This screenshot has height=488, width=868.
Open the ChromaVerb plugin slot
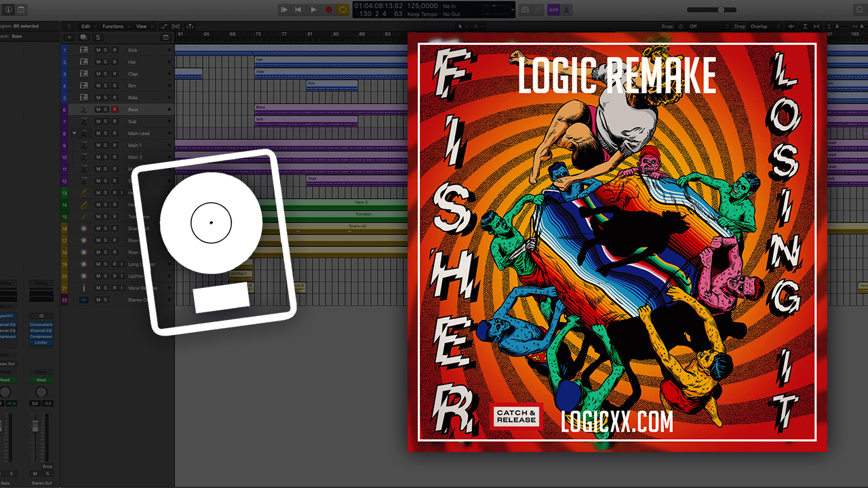coord(41,325)
